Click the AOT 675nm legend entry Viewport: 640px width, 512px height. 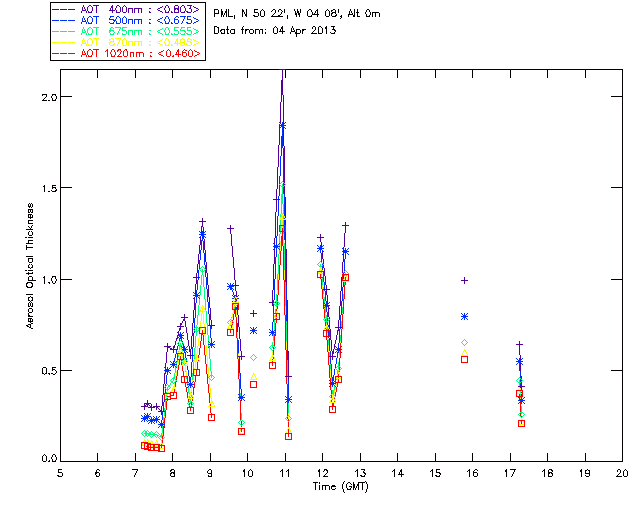127,31
